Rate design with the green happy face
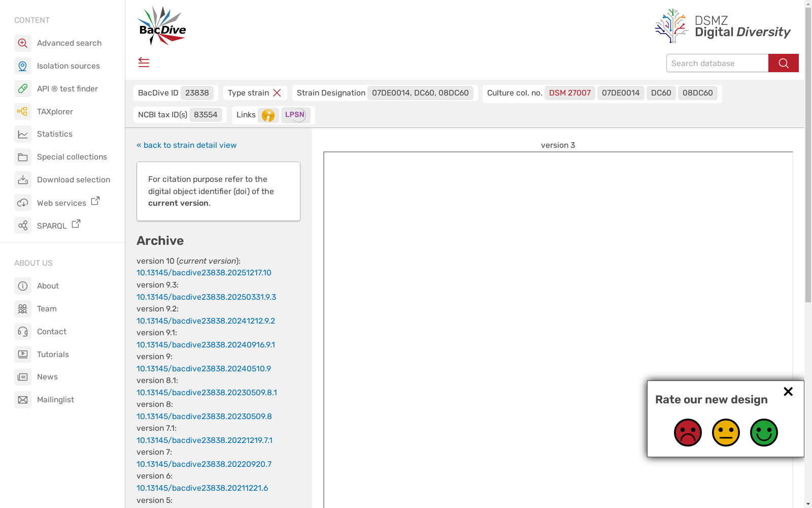The width and height of the screenshot is (812, 508). pyautogui.click(x=764, y=432)
